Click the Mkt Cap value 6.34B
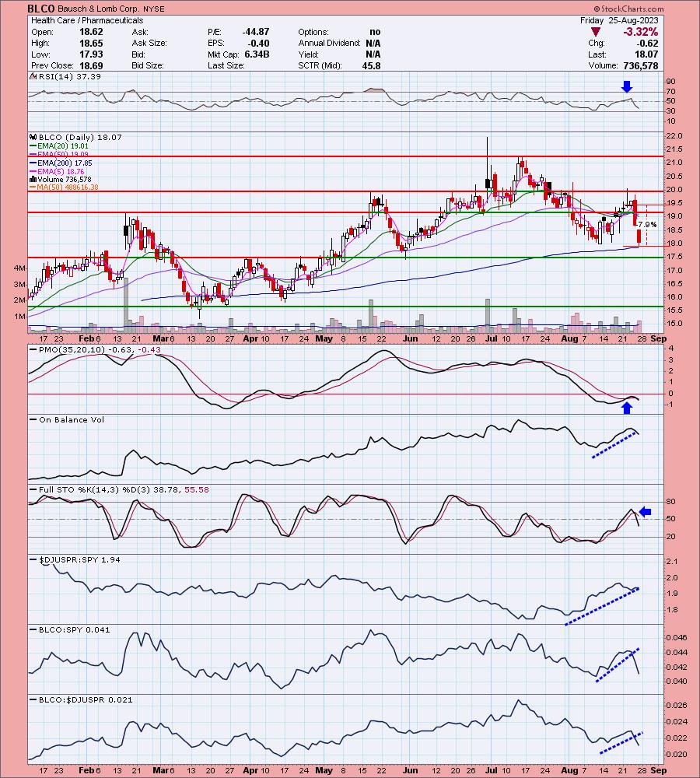This screenshot has width=700, height=778. (257, 54)
